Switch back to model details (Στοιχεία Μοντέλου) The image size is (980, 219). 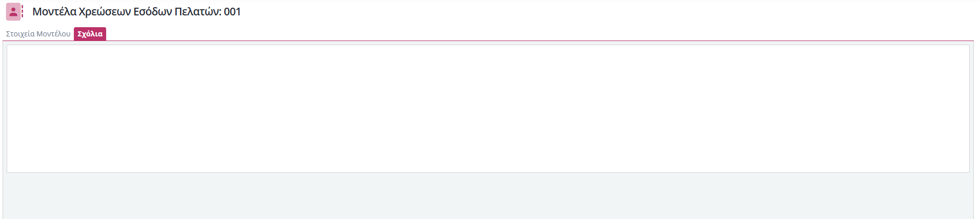[38, 34]
